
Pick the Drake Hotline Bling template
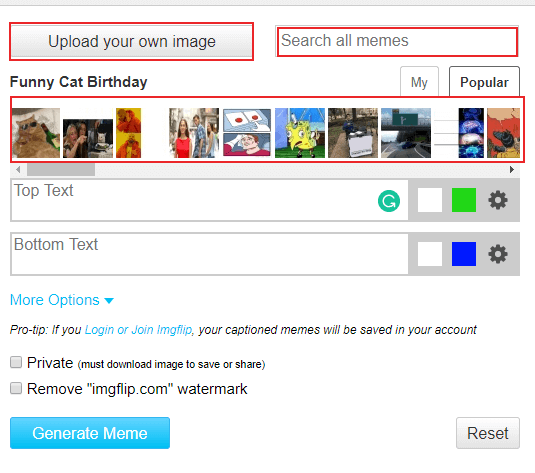[128, 133]
